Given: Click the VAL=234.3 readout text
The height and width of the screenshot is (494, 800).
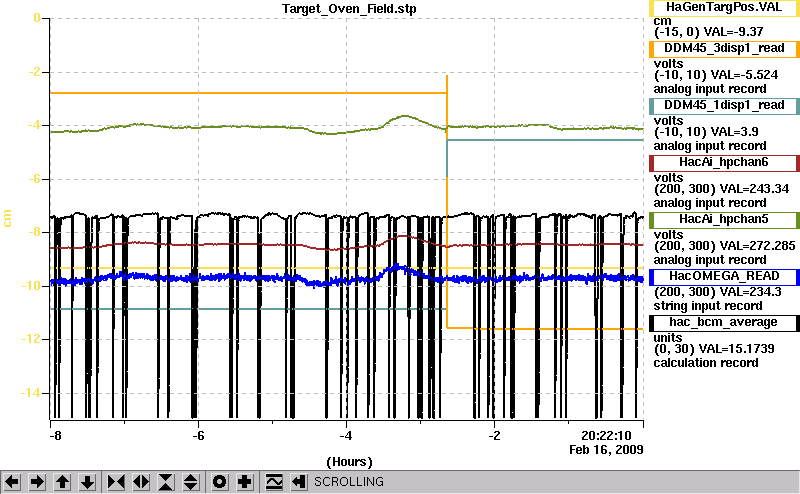Looking at the screenshot, I should (x=751, y=292).
